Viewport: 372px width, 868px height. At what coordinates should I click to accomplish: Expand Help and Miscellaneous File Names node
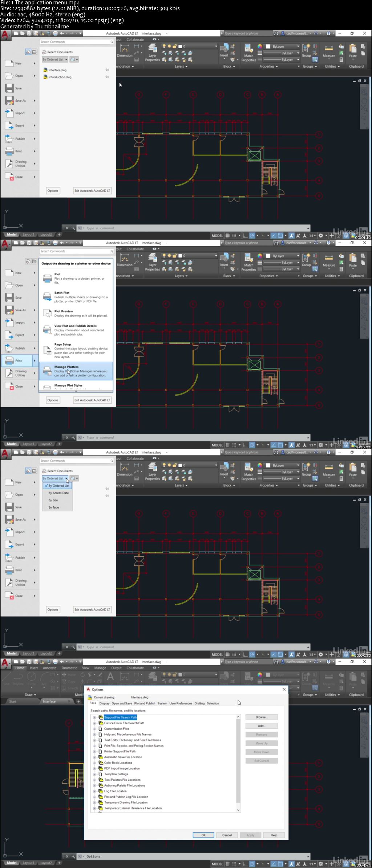[94, 735]
